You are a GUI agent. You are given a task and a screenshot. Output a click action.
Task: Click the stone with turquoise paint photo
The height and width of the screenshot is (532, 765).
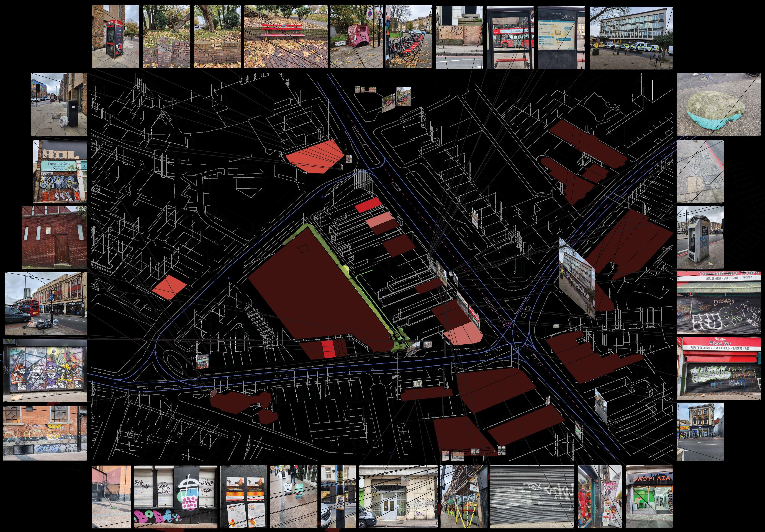click(718, 104)
